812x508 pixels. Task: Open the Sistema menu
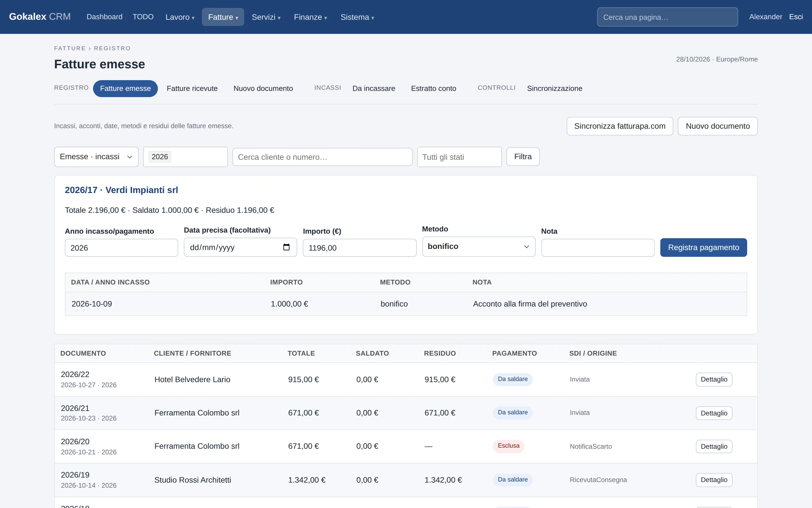pos(357,17)
